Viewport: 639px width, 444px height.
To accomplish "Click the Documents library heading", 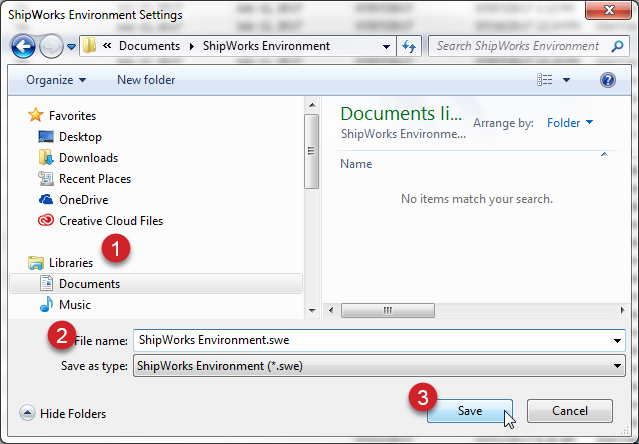I will tap(401, 114).
